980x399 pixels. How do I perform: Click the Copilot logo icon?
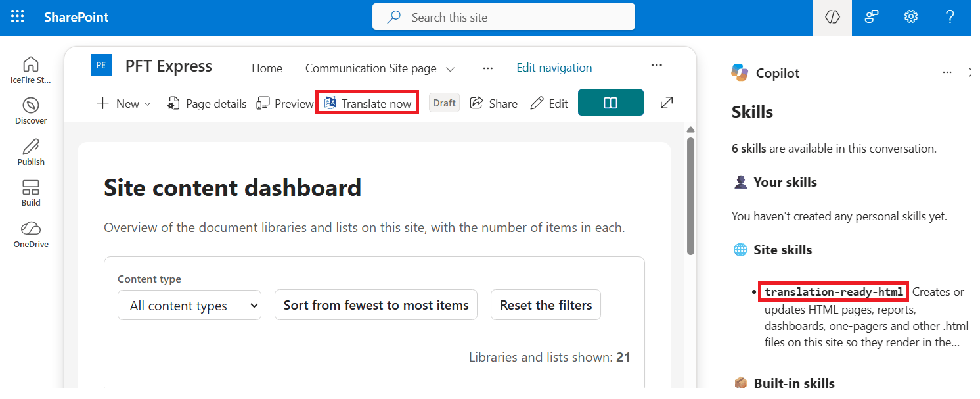click(740, 72)
